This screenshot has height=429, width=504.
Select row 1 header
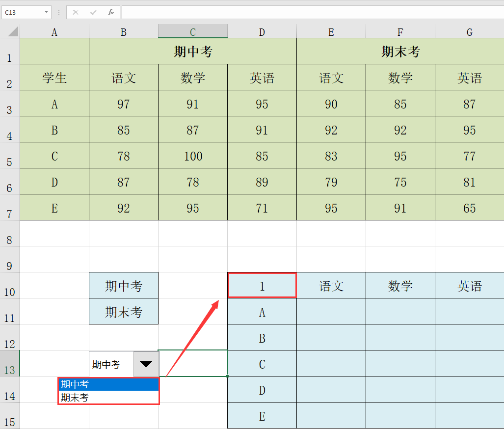click(x=10, y=52)
